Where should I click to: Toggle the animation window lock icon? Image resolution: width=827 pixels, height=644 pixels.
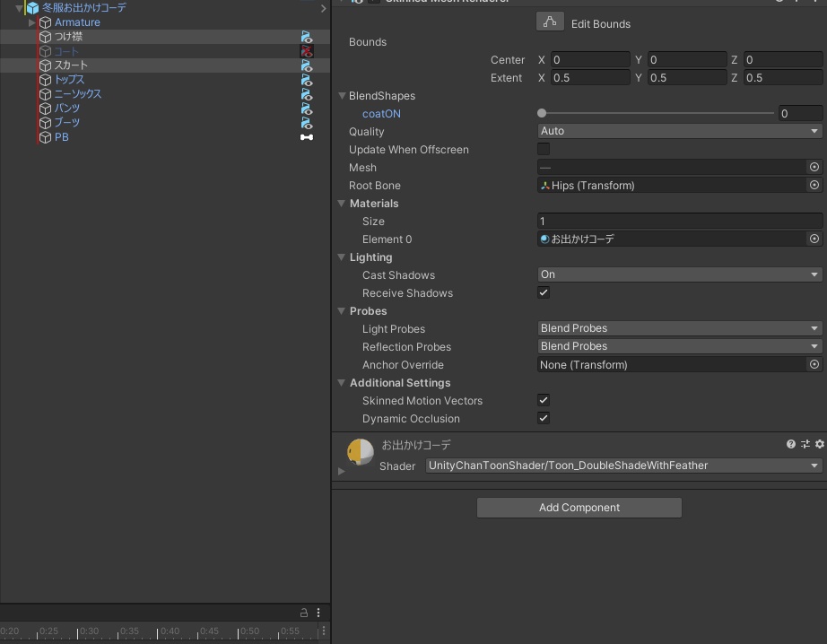tap(304, 613)
